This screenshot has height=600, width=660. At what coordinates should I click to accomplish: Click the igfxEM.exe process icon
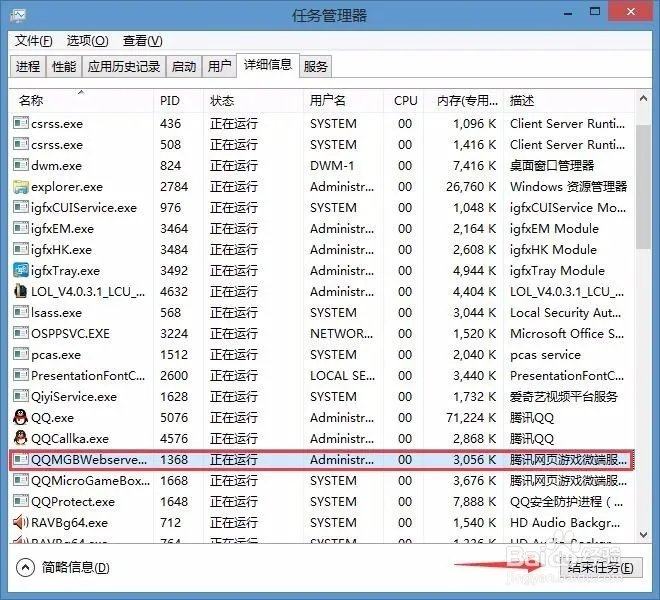pyautogui.click(x=20, y=228)
